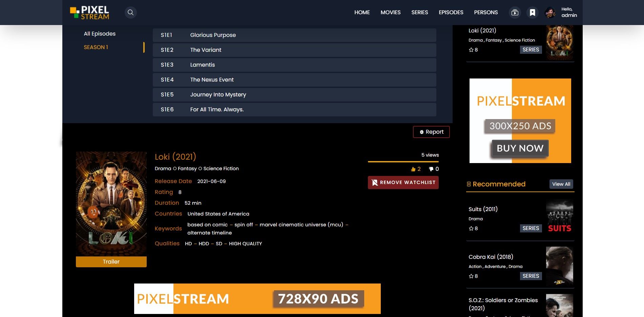Click Loki (2021) title heading
This screenshot has height=317, width=644.
(x=175, y=157)
